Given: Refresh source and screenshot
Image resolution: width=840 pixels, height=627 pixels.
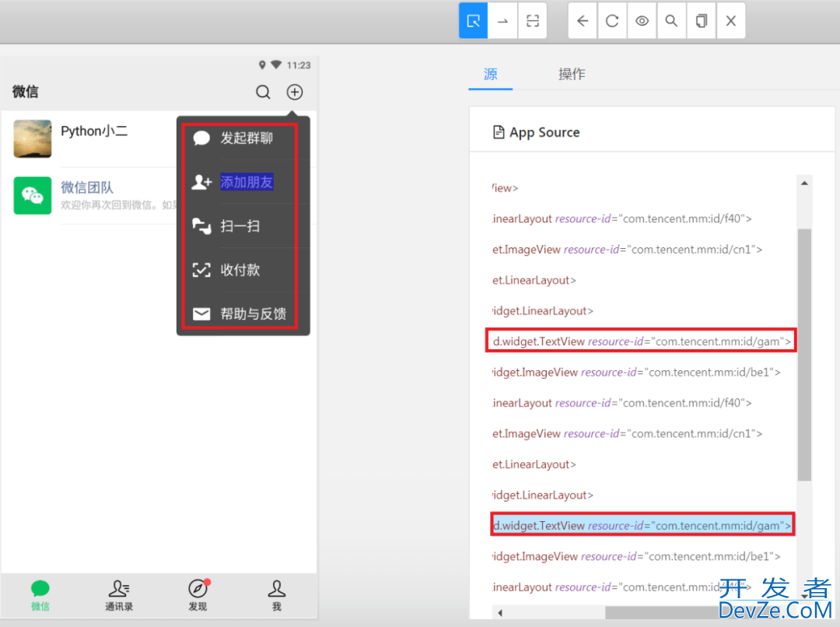Looking at the screenshot, I should 612,21.
